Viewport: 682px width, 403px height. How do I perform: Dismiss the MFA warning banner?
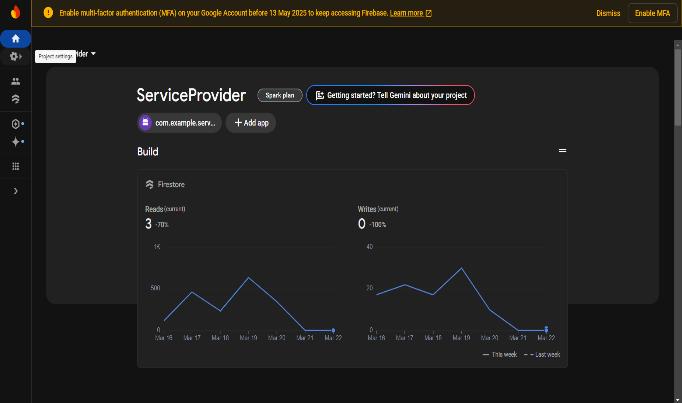click(x=608, y=13)
